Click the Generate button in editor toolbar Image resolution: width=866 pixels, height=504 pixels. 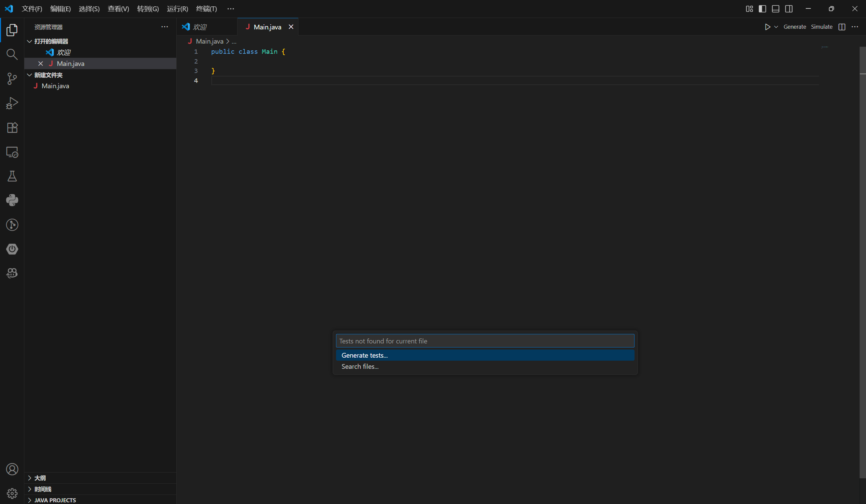coord(794,27)
